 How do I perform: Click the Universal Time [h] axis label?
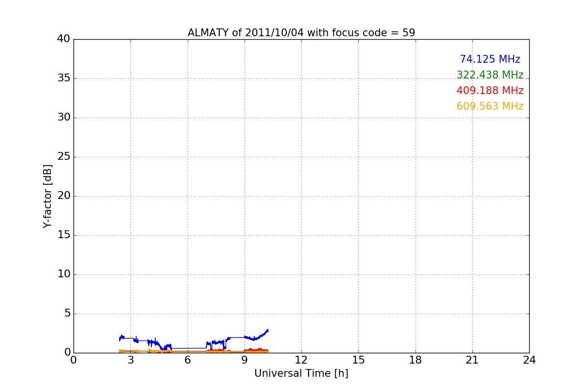coord(301,373)
